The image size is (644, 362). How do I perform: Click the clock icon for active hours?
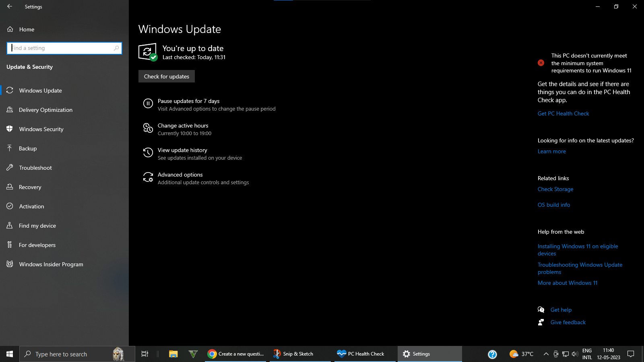click(x=148, y=128)
